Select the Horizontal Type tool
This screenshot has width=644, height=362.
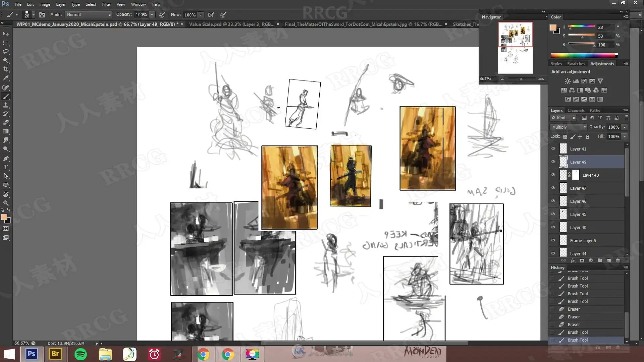pyautogui.click(x=6, y=167)
